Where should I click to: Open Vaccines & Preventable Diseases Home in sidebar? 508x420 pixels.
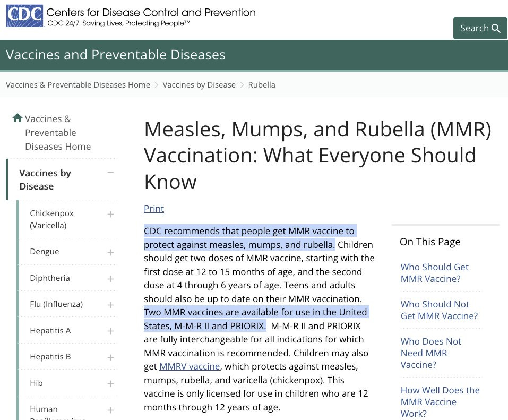click(x=58, y=133)
